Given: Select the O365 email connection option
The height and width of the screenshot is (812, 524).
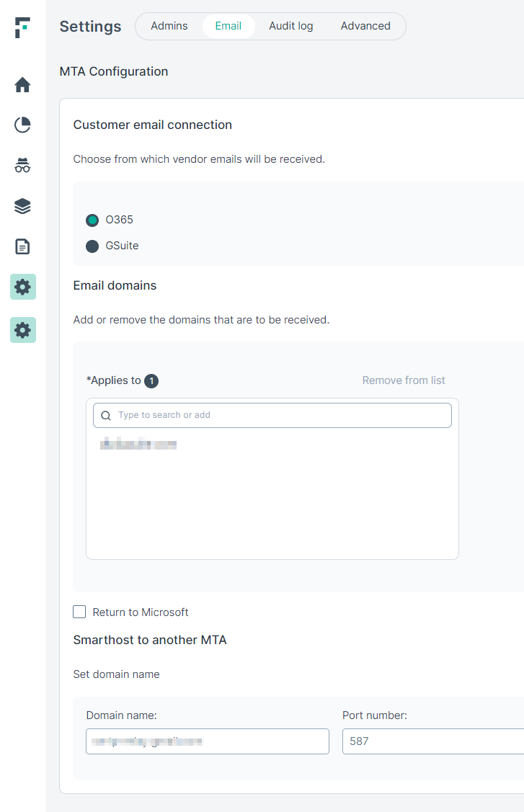Looking at the screenshot, I should coord(91,220).
